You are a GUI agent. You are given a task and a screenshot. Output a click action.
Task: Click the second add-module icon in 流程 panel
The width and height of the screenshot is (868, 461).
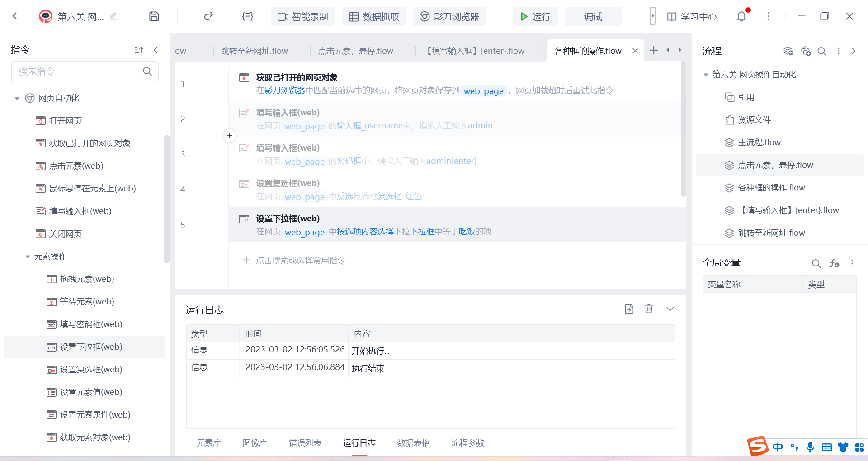coord(806,51)
